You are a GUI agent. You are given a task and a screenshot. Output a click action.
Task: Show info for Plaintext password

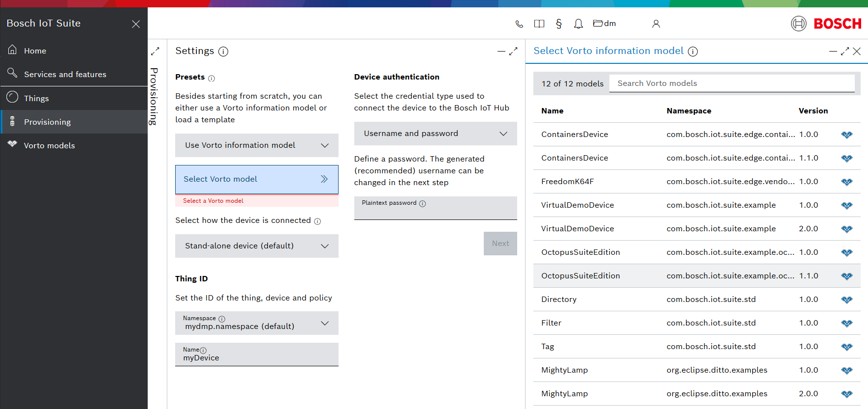pyautogui.click(x=422, y=203)
